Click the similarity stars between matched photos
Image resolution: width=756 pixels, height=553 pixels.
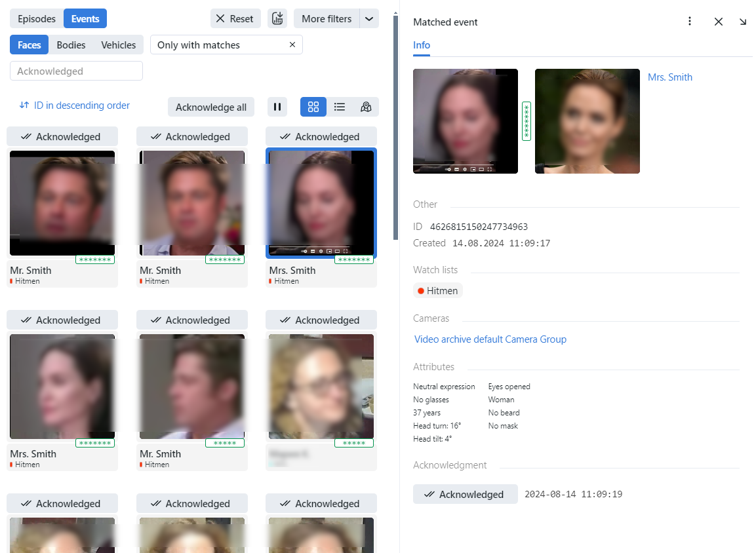[x=527, y=121]
